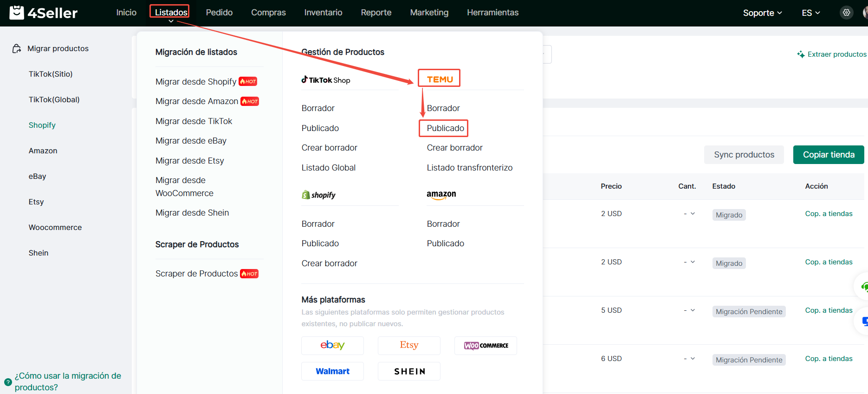
Task: Open ¿Cómo usar la migración de productos? help
Action: pos(68,381)
